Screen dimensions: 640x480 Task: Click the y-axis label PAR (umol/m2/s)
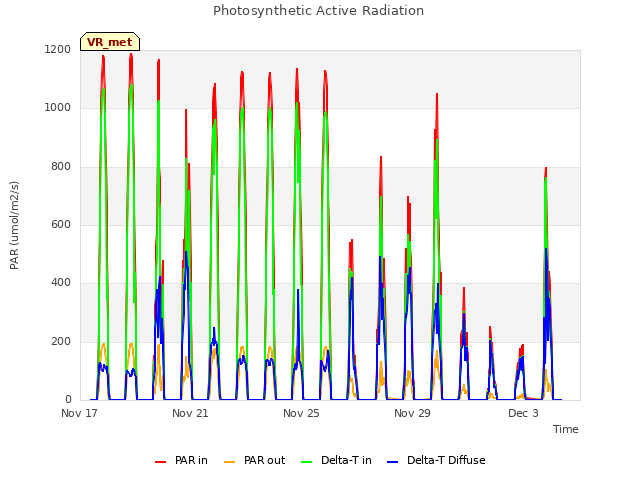14,225
